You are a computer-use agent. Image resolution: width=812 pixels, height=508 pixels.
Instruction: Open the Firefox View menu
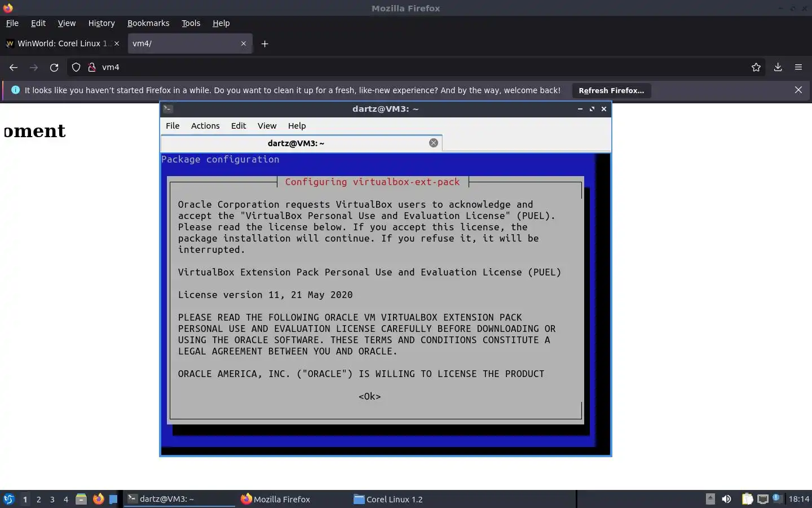pos(67,23)
